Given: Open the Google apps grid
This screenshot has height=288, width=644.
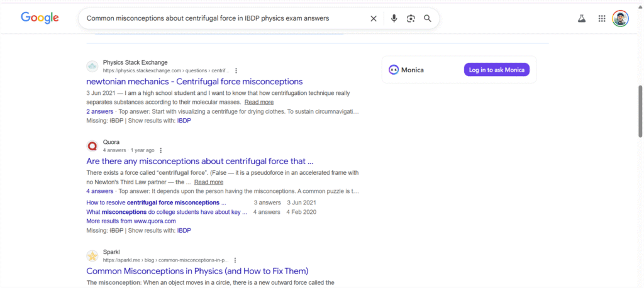Looking at the screenshot, I should (602, 19).
